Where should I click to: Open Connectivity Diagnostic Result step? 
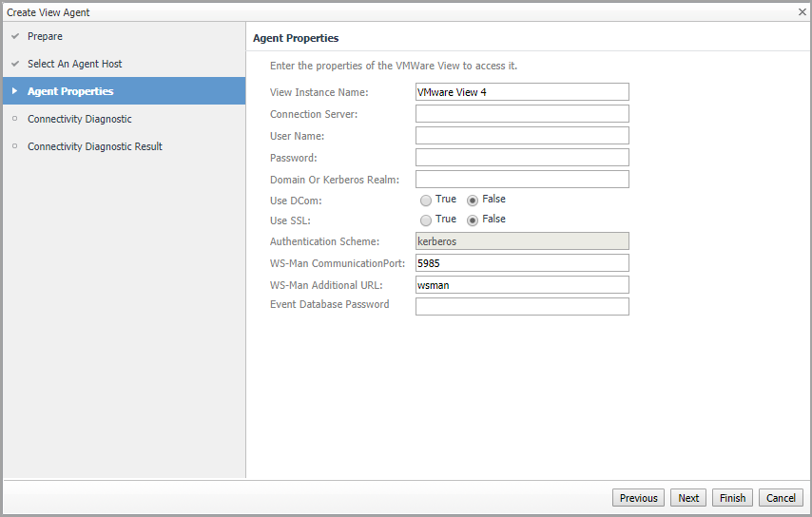point(94,146)
